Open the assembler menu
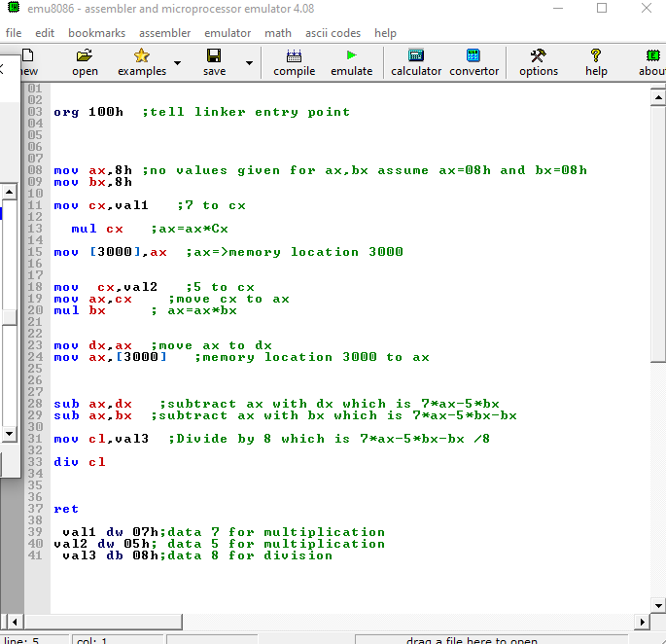 click(x=165, y=33)
